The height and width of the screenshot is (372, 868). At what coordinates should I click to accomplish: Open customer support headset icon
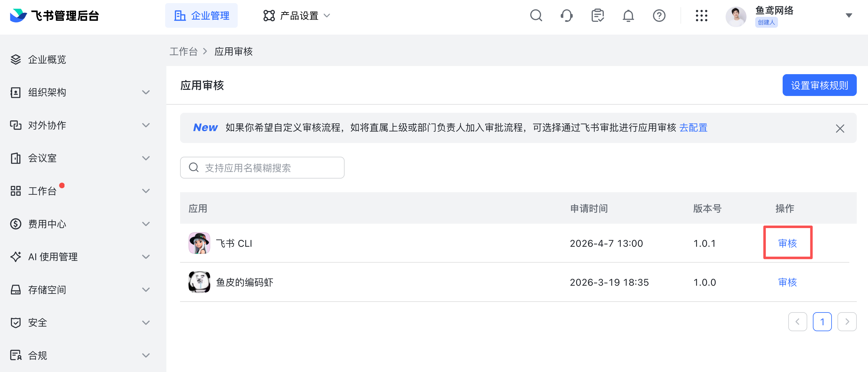tap(566, 16)
